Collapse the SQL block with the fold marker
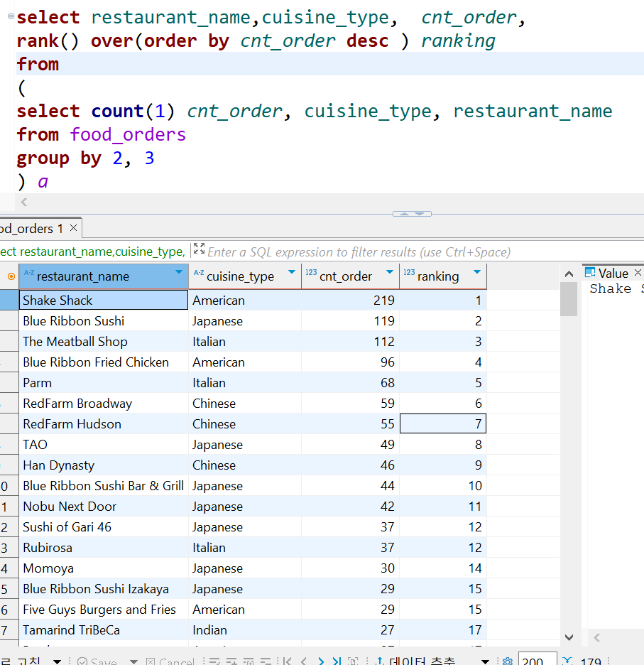The image size is (644, 665). point(11,16)
